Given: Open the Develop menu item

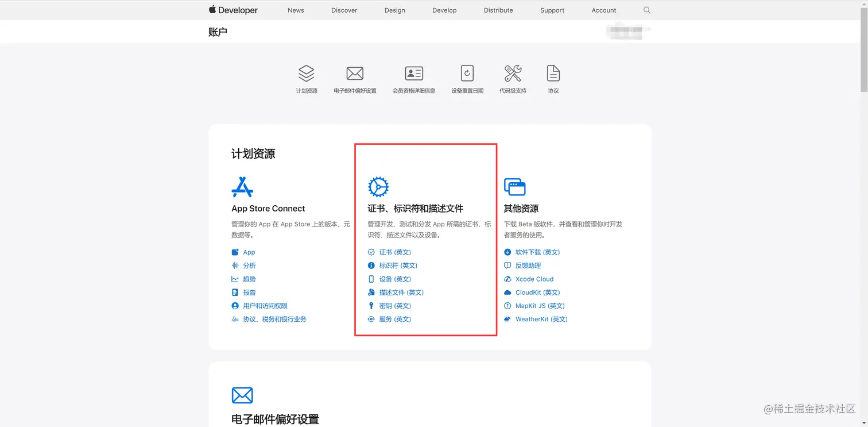Looking at the screenshot, I should [x=444, y=10].
